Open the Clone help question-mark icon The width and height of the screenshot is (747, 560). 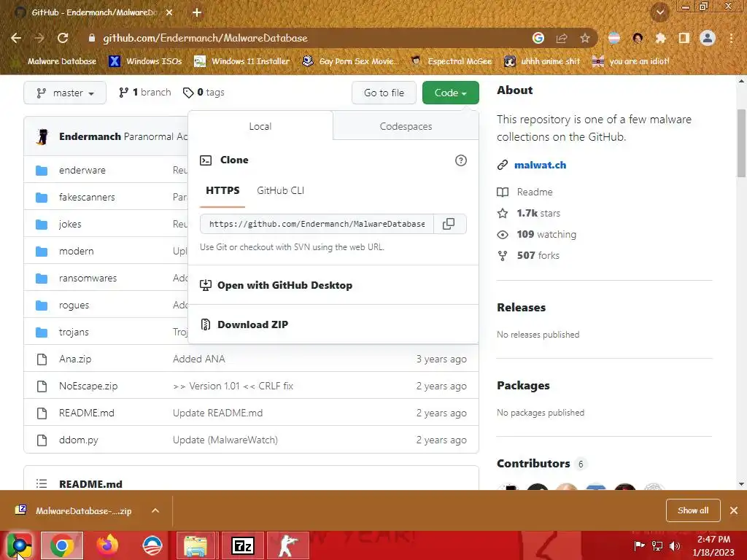pyautogui.click(x=461, y=160)
